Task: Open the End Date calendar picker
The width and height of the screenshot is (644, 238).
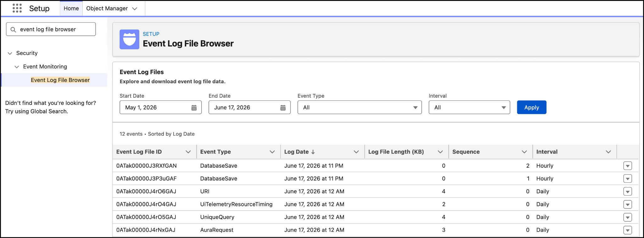Action: 283,108
